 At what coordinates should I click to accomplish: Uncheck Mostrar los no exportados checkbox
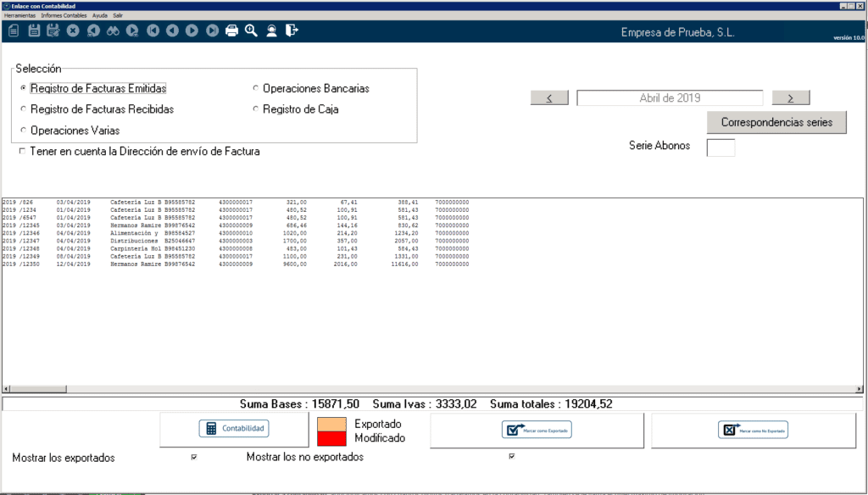pyautogui.click(x=511, y=457)
